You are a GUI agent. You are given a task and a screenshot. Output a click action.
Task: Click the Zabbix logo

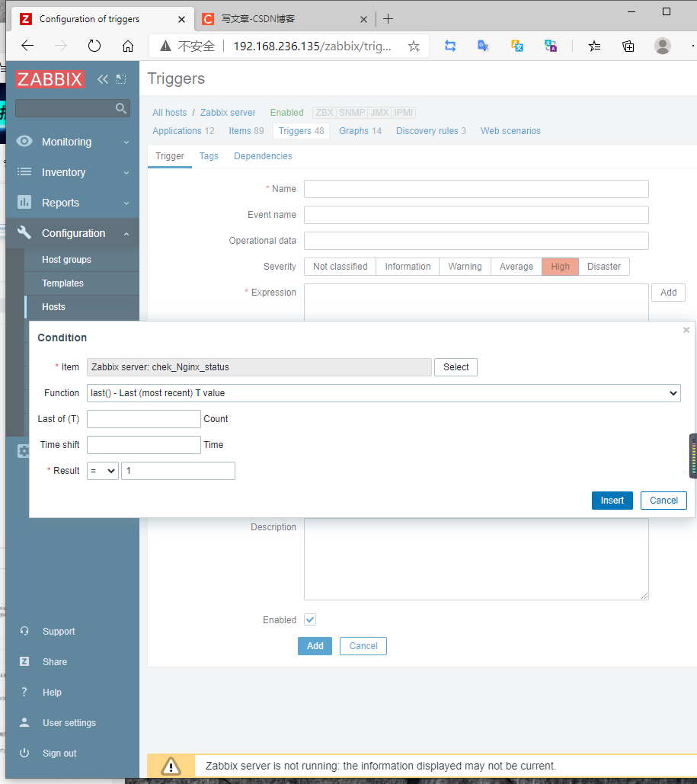[x=50, y=79]
